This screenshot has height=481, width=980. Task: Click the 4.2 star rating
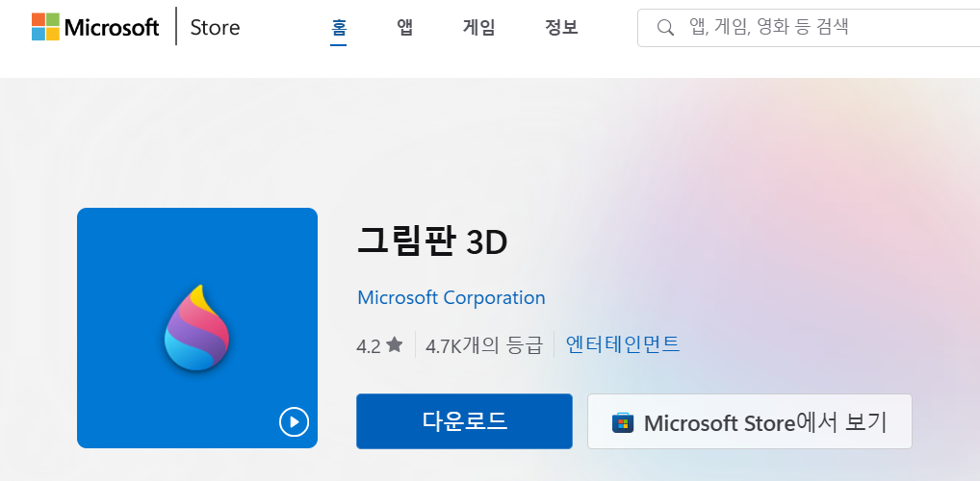[x=379, y=345]
